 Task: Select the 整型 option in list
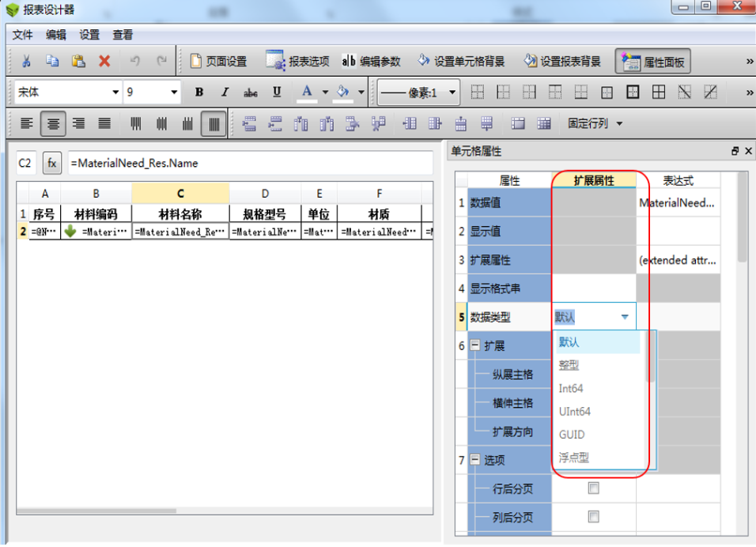click(598, 365)
